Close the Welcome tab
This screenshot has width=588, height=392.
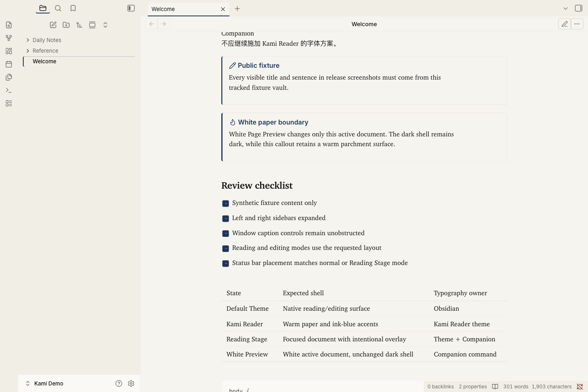coord(223,9)
